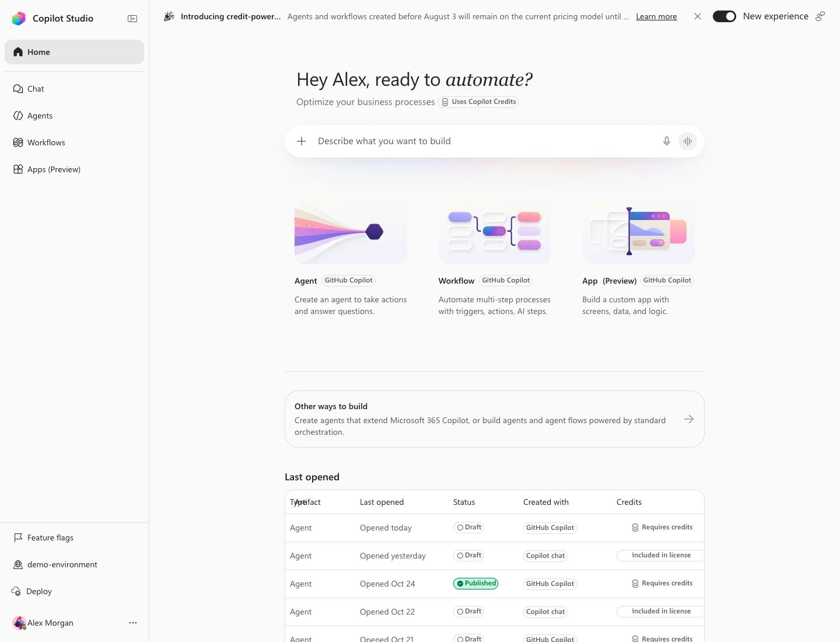Dismiss the credit-powered announcement banner

tap(698, 16)
